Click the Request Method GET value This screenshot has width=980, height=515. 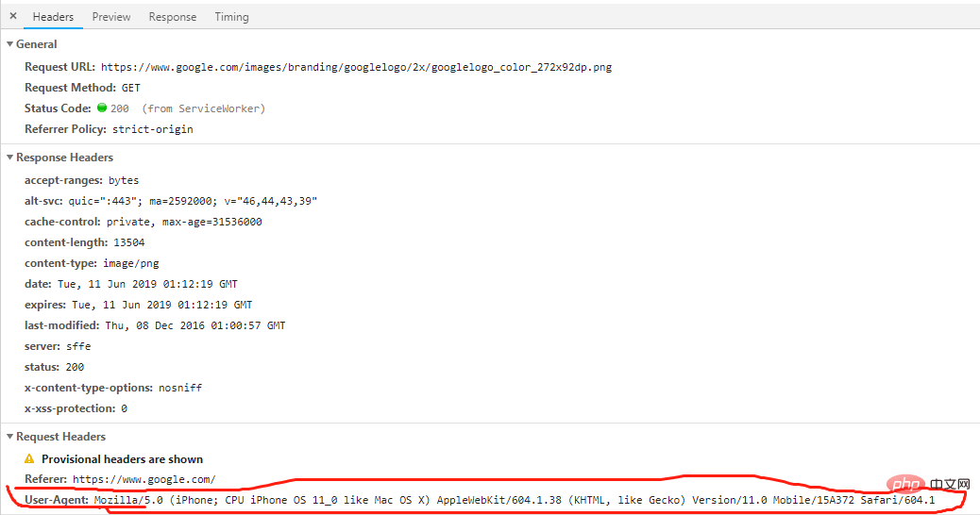pos(130,88)
